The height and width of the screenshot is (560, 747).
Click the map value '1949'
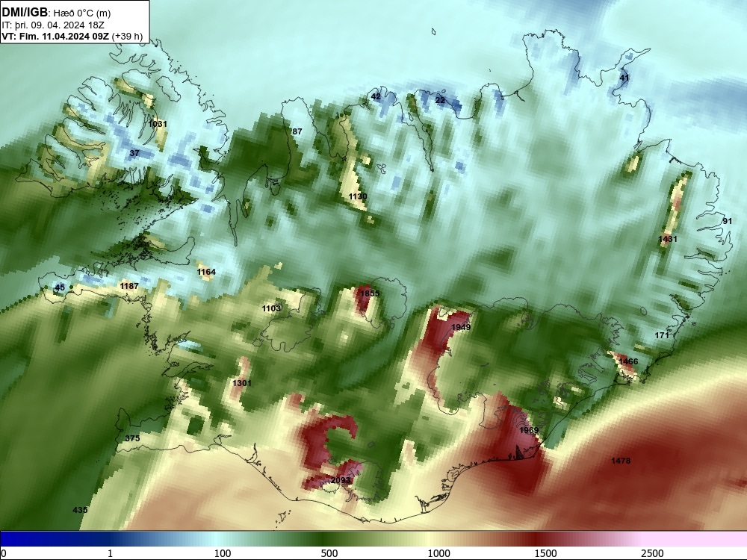pyautogui.click(x=461, y=327)
